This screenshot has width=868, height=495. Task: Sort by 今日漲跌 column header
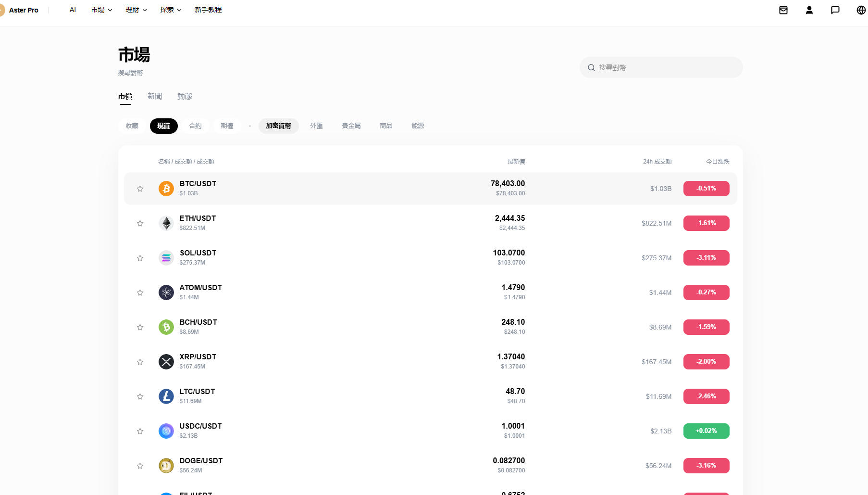tap(718, 162)
